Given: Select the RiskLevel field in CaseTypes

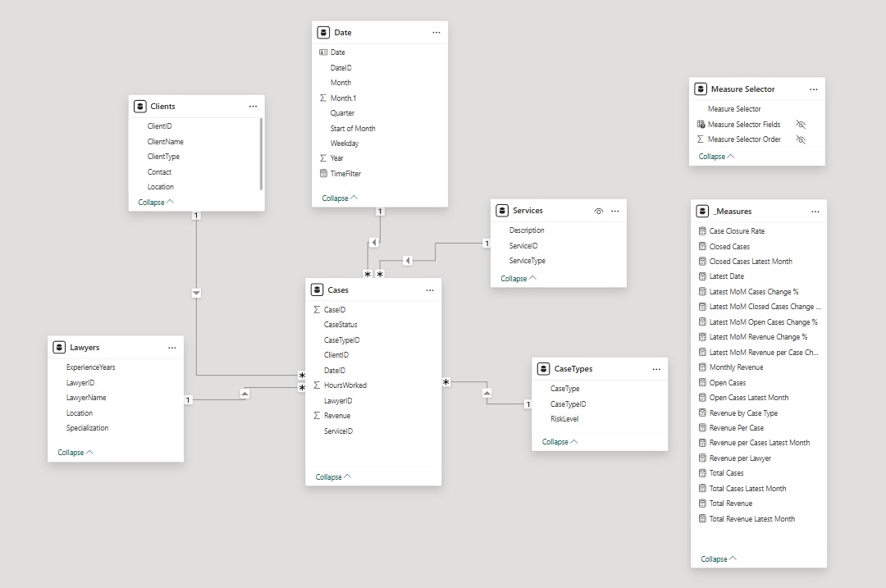Looking at the screenshot, I should pyautogui.click(x=564, y=419).
